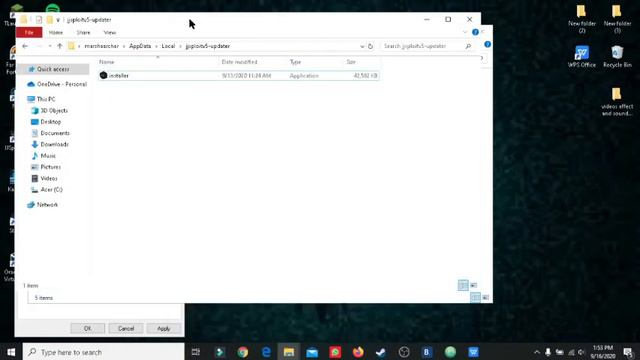
Task: Sort files by Name column
Action: [107, 62]
